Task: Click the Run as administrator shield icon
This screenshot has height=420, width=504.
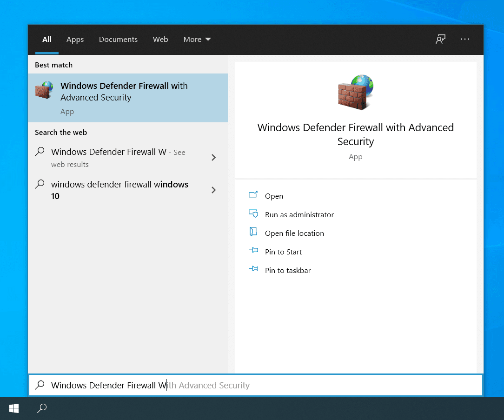Action: click(x=253, y=214)
